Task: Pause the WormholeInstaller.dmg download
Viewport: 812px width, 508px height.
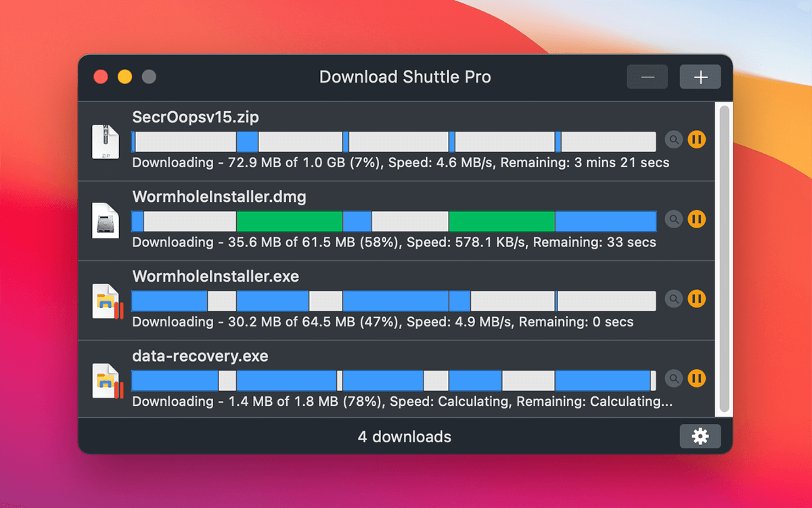Action: click(x=697, y=219)
